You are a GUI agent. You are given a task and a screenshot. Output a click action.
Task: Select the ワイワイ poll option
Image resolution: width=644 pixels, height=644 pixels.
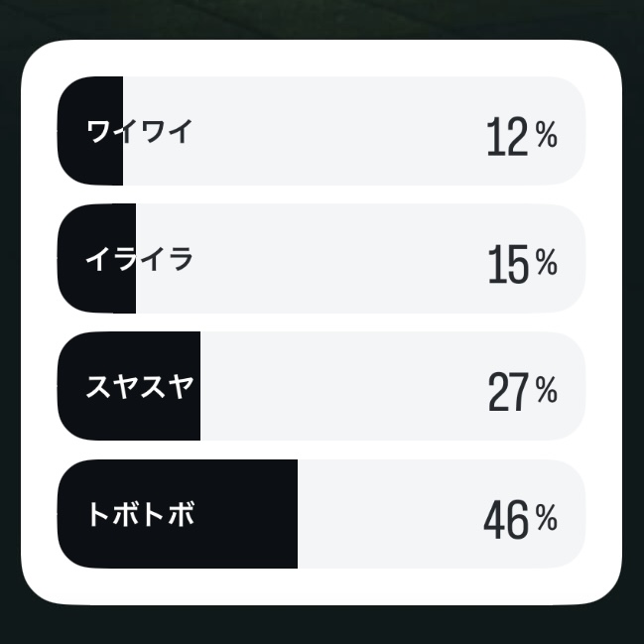tap(322, 131)
